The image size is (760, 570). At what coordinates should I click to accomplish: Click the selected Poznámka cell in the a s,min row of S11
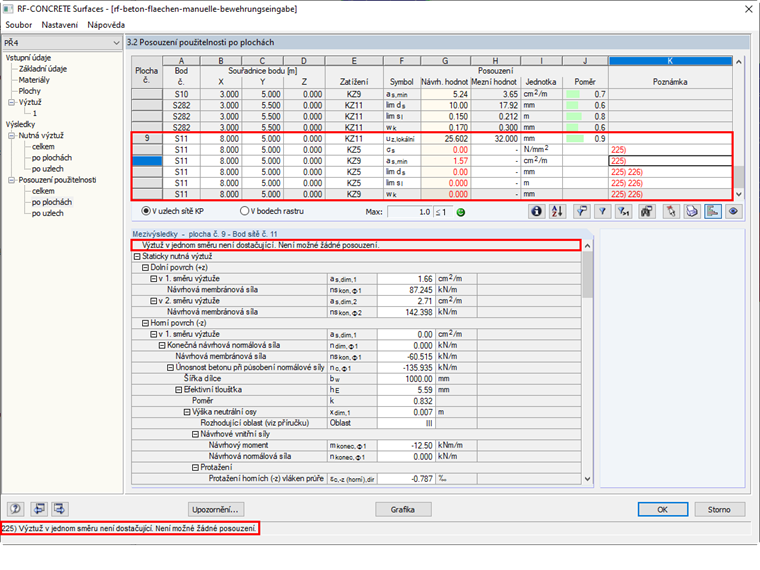click(670, 161)
